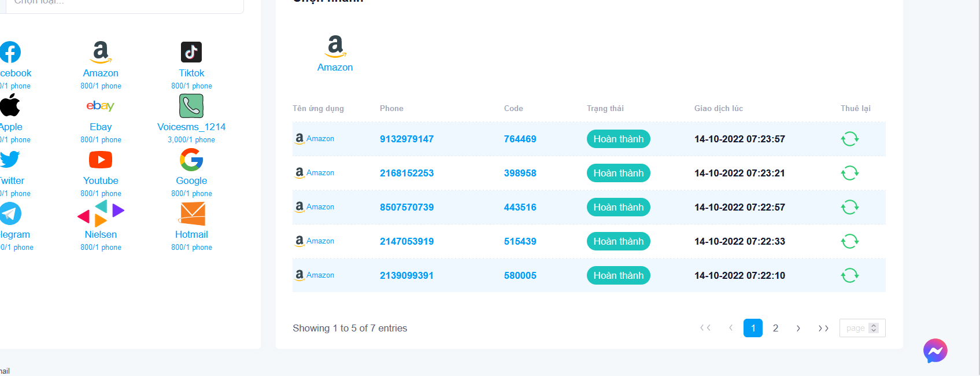Viewport: 980px width, 376px height.
Task: Jump to last page of entries
Action: (823, 328)
